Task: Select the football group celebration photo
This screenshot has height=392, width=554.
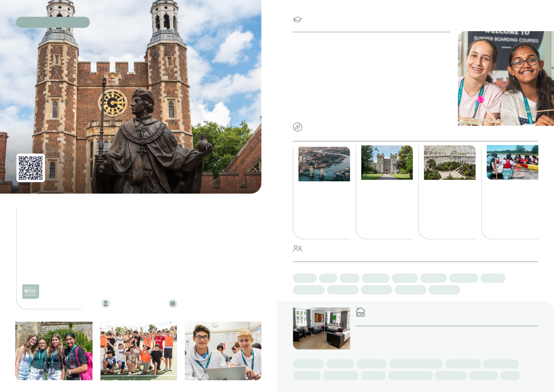Action: (x=138, y=351)
